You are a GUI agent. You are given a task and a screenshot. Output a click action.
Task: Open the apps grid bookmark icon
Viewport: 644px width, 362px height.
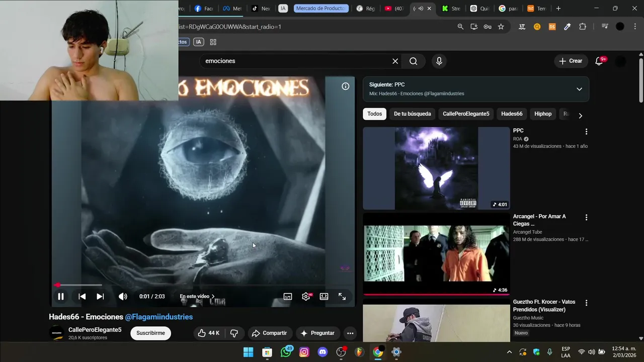pos(213,42)
